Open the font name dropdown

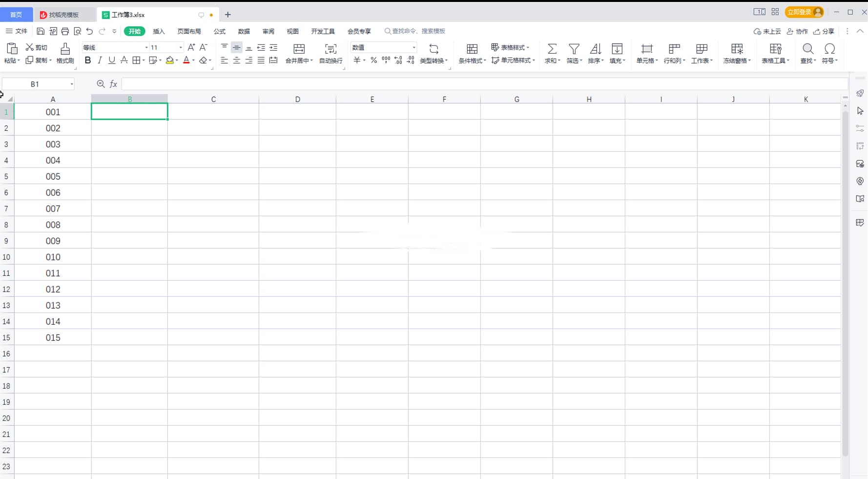(146, 47)
